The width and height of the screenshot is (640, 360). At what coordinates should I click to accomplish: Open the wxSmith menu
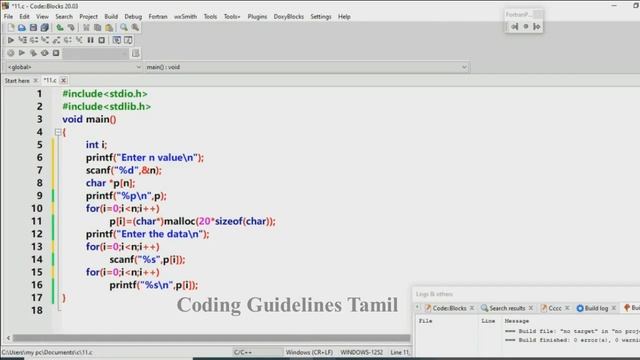click(x=185, y=17)
